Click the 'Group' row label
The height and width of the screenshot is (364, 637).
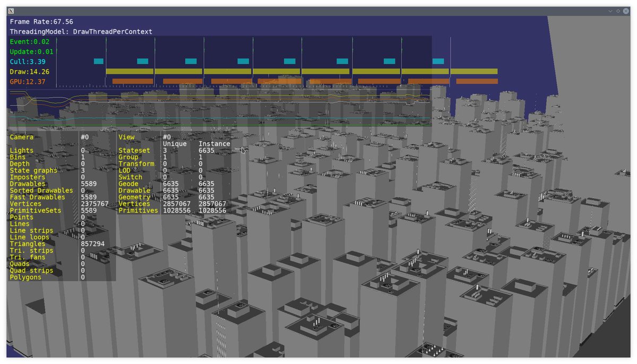(x=128, y=158)
